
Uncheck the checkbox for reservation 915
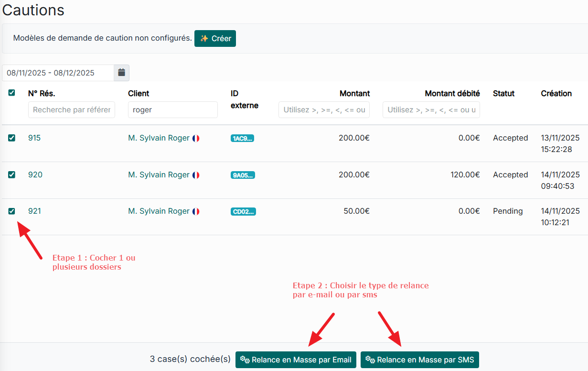coord(12,138)
